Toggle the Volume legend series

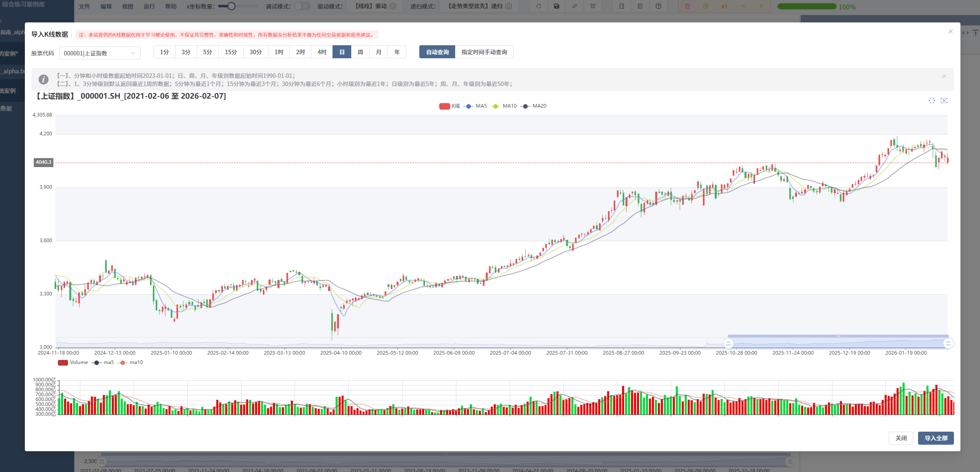coord(73,362)
